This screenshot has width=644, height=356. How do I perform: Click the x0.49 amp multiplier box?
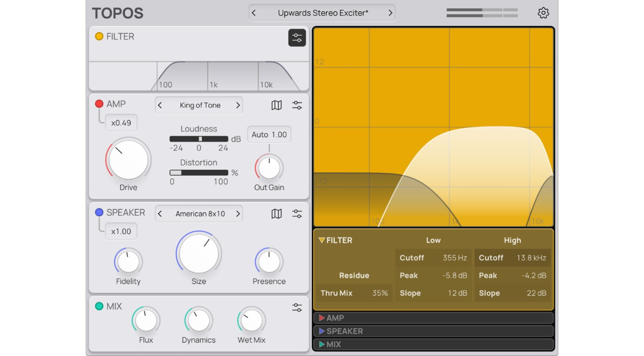click(121, 123)
